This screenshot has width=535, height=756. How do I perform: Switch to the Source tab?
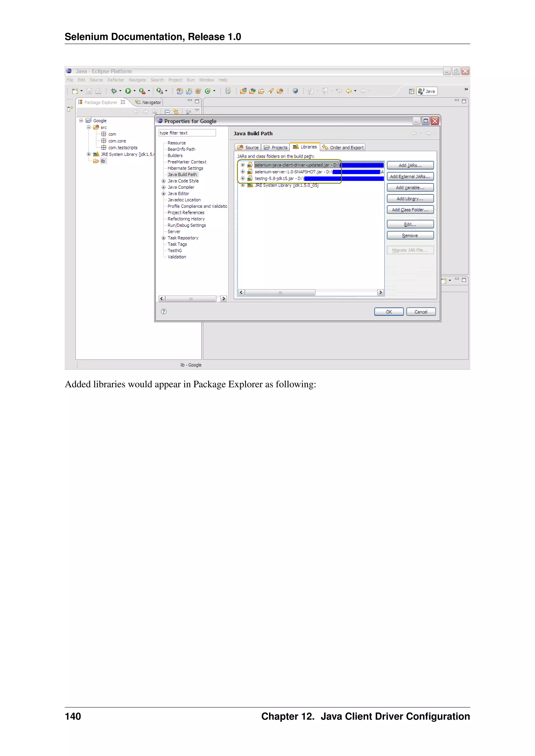(x=248, y=147)
